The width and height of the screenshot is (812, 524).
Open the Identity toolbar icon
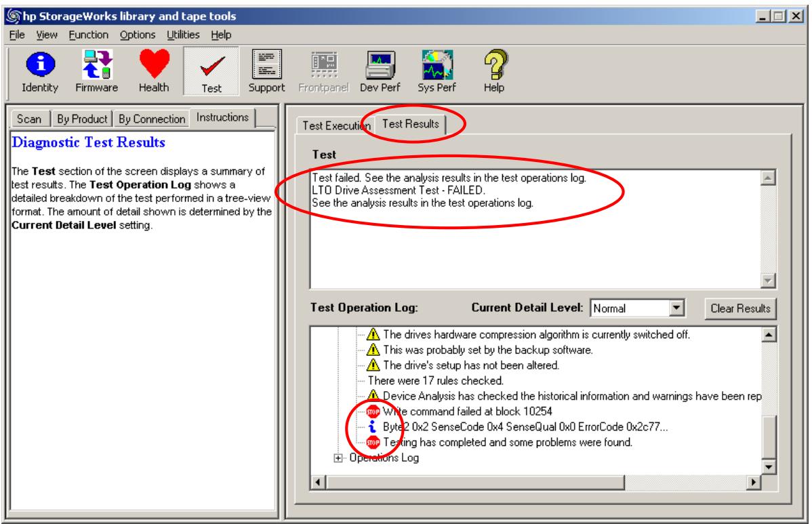click(x=40, y=72)
